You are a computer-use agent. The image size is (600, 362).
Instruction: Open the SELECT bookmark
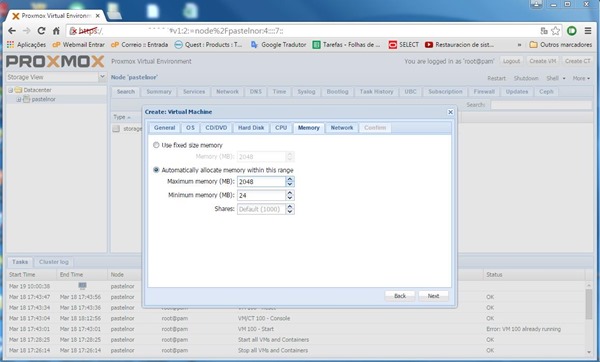404,45
